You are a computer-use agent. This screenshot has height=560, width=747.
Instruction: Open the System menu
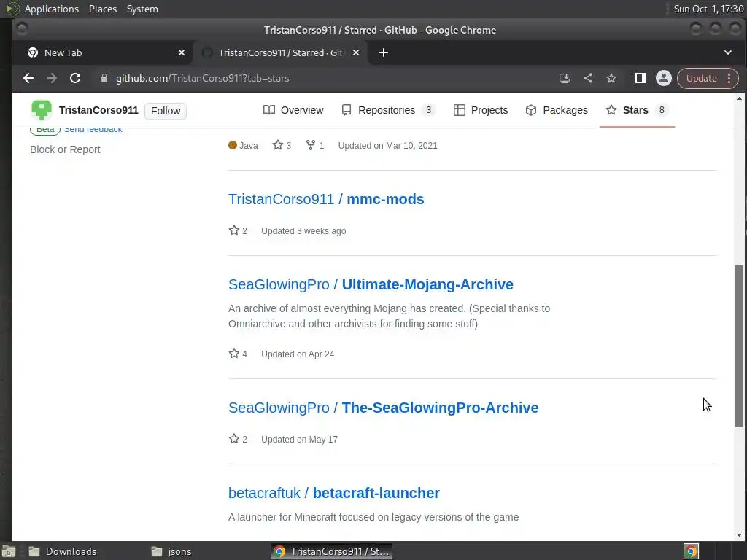click(x=142, y=9)
